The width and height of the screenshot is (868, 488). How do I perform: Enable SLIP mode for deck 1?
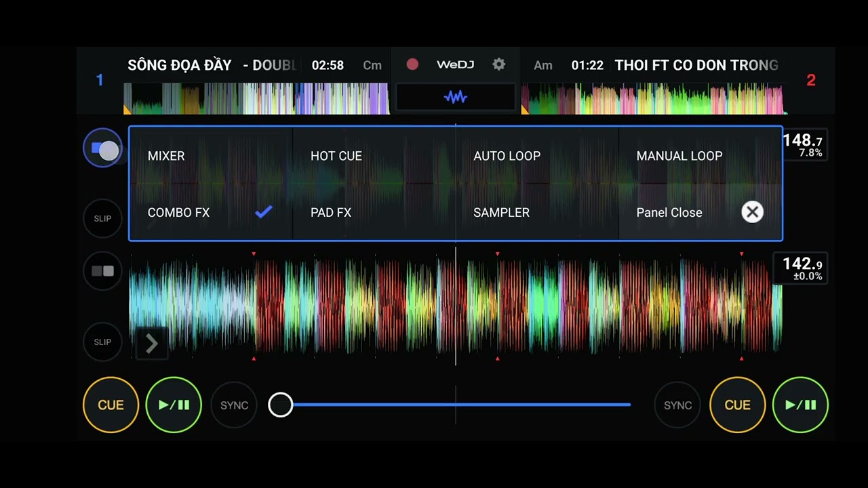(x=102, y=218)
